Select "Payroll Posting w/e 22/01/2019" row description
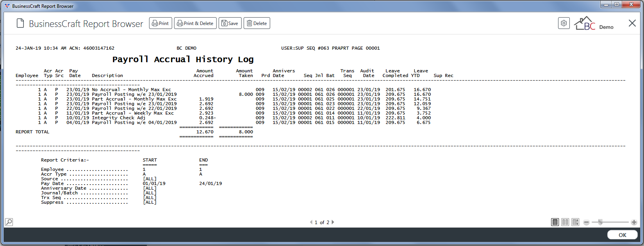Screen dimensions: 644x246 click(x=134, y=108)
